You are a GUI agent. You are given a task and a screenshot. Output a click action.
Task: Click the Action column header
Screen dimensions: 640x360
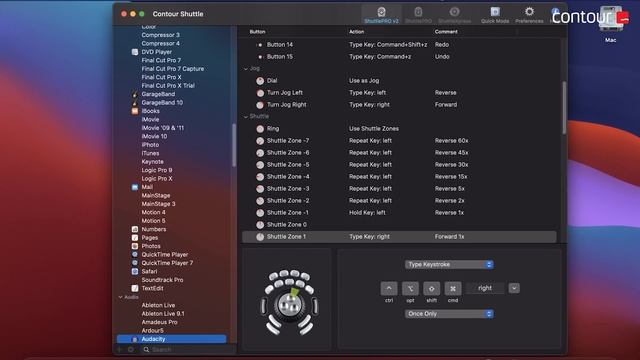point(356,31)
